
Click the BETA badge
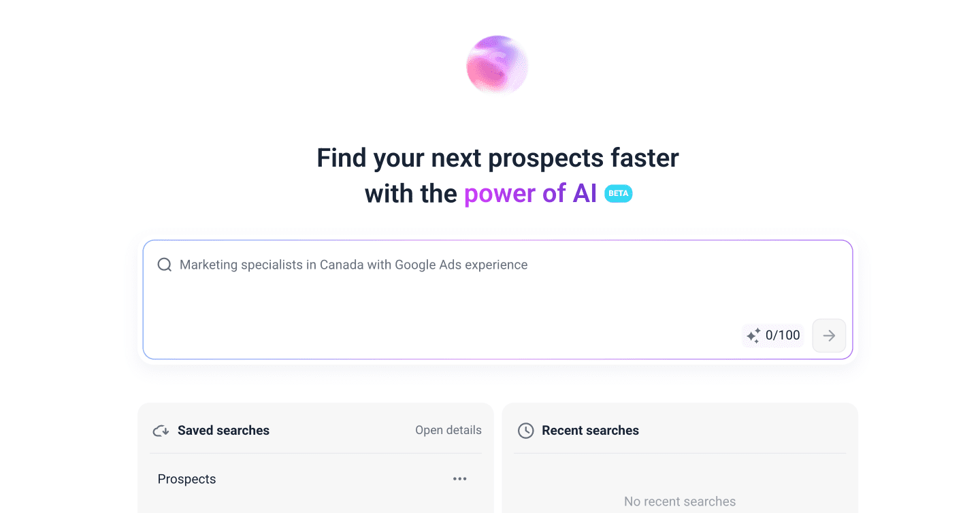point(618,193)
